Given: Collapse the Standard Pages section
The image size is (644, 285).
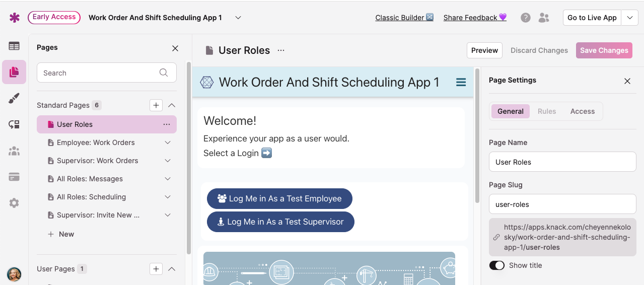Looking at the screenshot, I should pyautogui.click(x=172, y=105).
